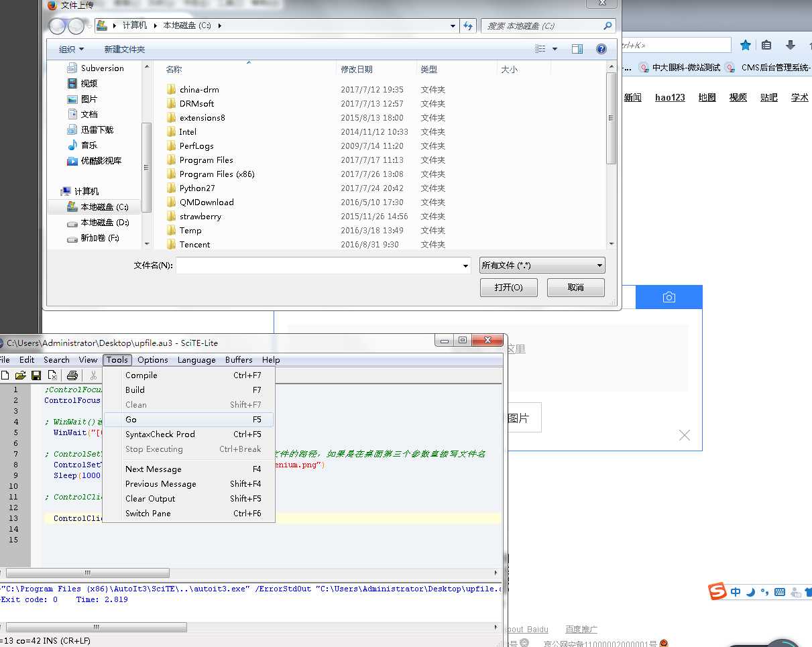Select the Program Files (x86) folder
The width and height of the screenshot is (812, 647).
[x=211, y=174]
